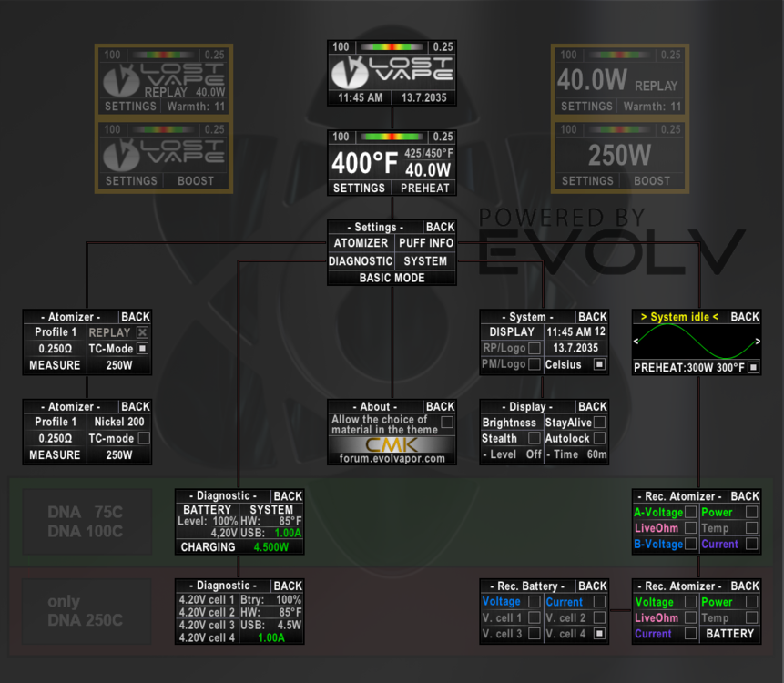This screenshot has width=784, height=683.
Task: Toggle TC-Mode checkbox below REPLAY
Action: click(142, 348)
